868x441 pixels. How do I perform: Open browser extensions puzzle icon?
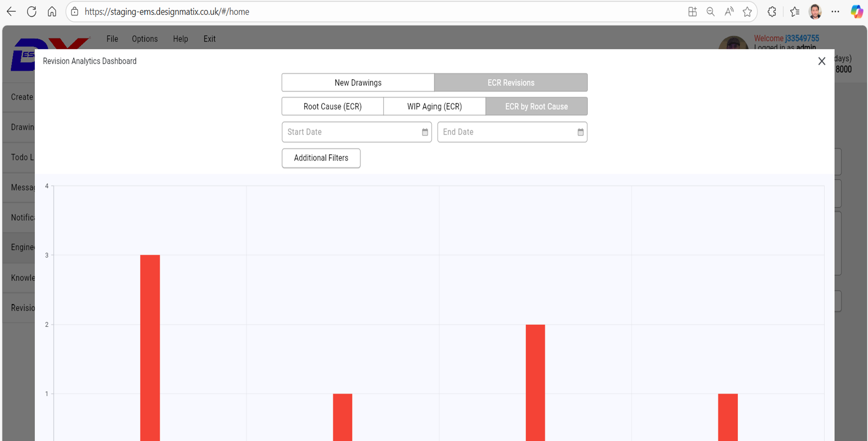772,12
